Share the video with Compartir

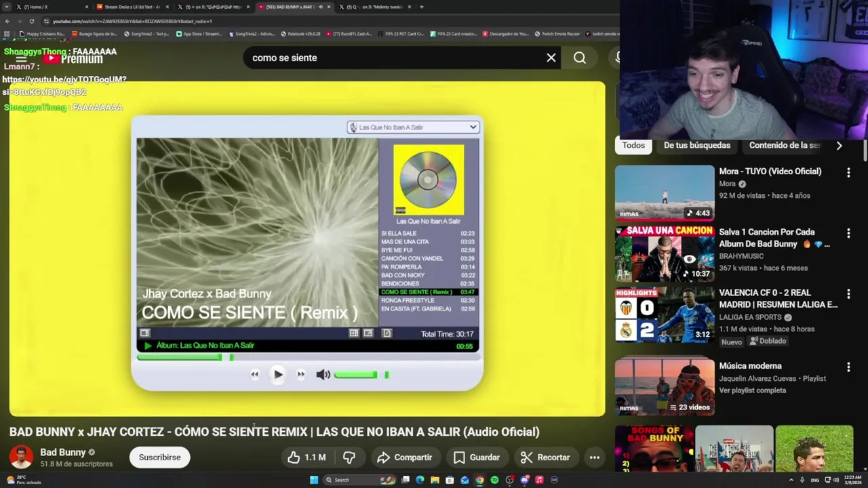tap(405, 457)
